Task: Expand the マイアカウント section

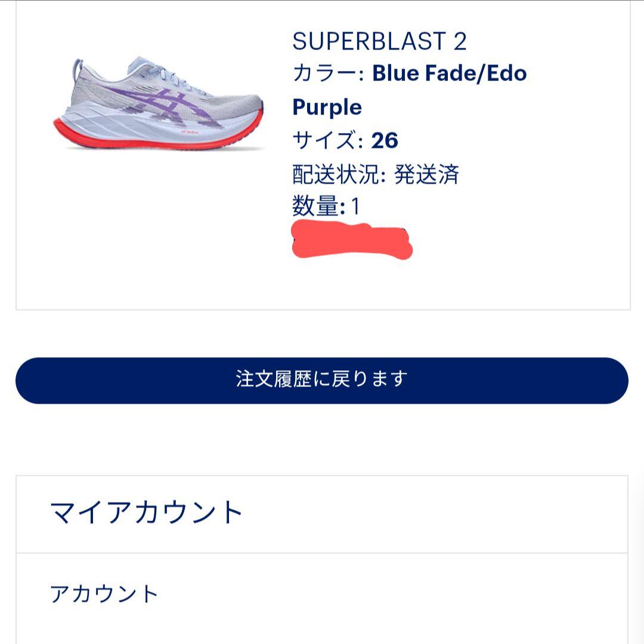Action: [x=146, y=510]
